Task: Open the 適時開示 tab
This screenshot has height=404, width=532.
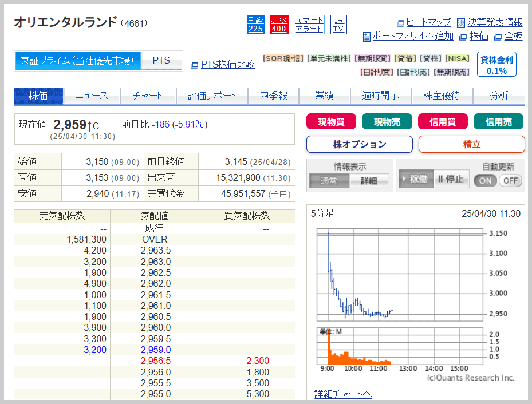Action: point(381,96)
